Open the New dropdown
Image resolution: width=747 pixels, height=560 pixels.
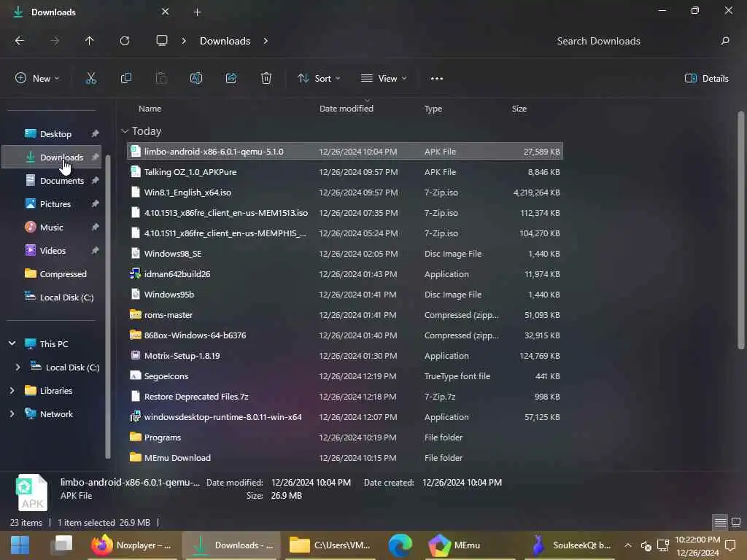pyautogui.click(x=37, y=78)
